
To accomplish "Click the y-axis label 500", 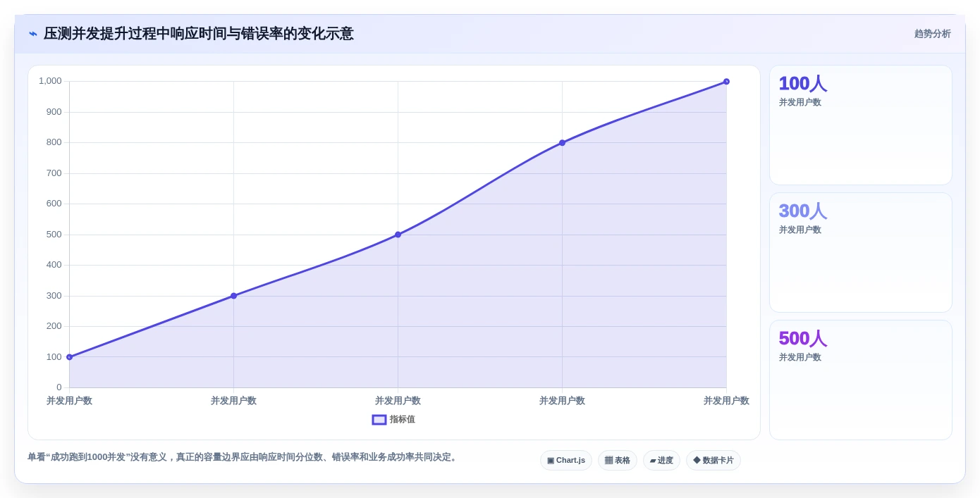I will pyautogui.click(x=54, y=235).
